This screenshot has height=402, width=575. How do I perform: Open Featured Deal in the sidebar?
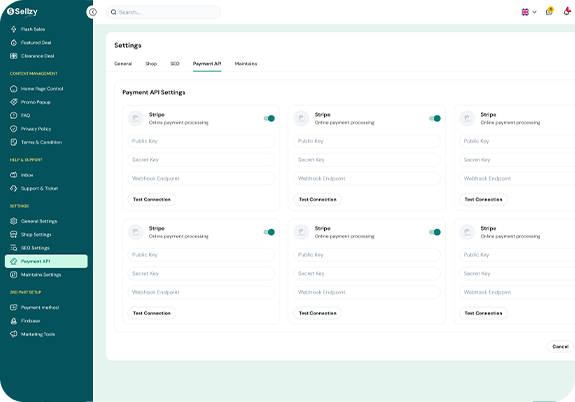coord(31,43)
